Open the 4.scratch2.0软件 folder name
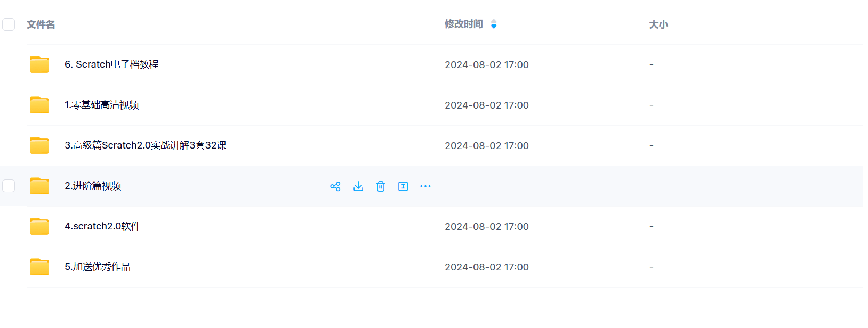 pos(103,226)
